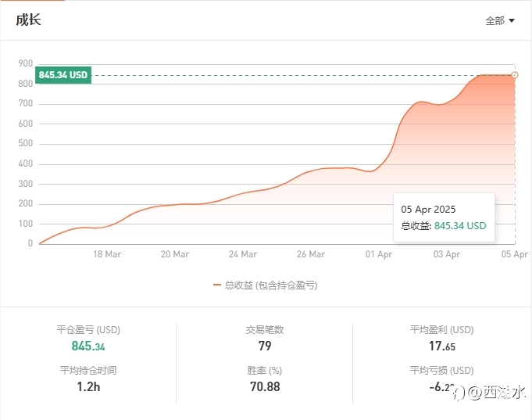Viewport: 532px width, 420px height.
Task: Click the dropdown arrow next to 全部
Action: 512,21
